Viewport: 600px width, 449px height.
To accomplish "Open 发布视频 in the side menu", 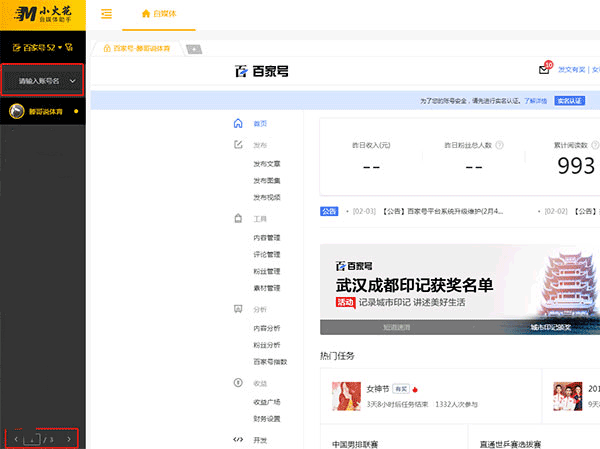I will [x=267, y=197].
